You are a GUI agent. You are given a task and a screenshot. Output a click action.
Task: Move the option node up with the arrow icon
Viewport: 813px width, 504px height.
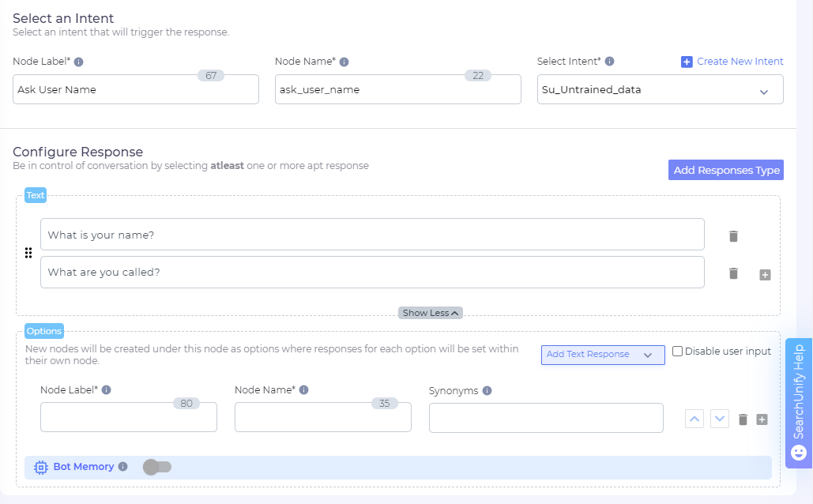[694, 418]
